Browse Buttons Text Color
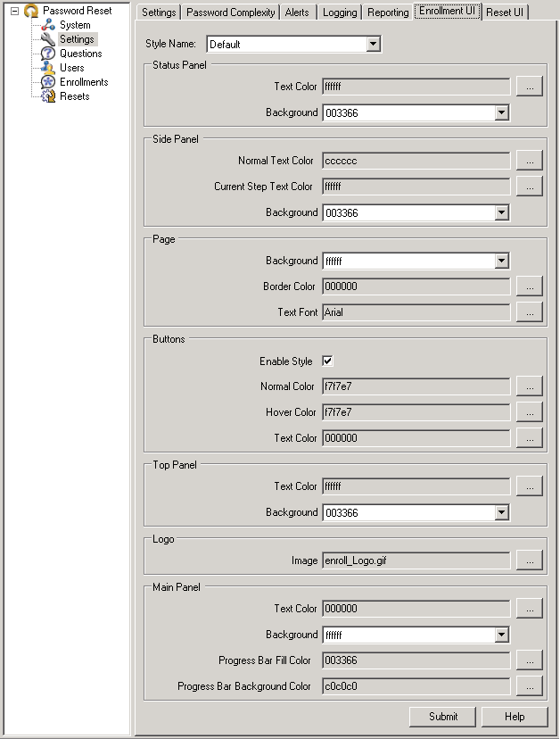 (530, 438)
